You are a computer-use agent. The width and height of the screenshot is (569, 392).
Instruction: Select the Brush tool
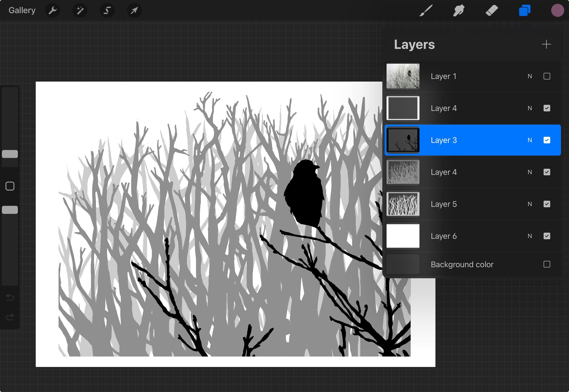click(426, 11)
